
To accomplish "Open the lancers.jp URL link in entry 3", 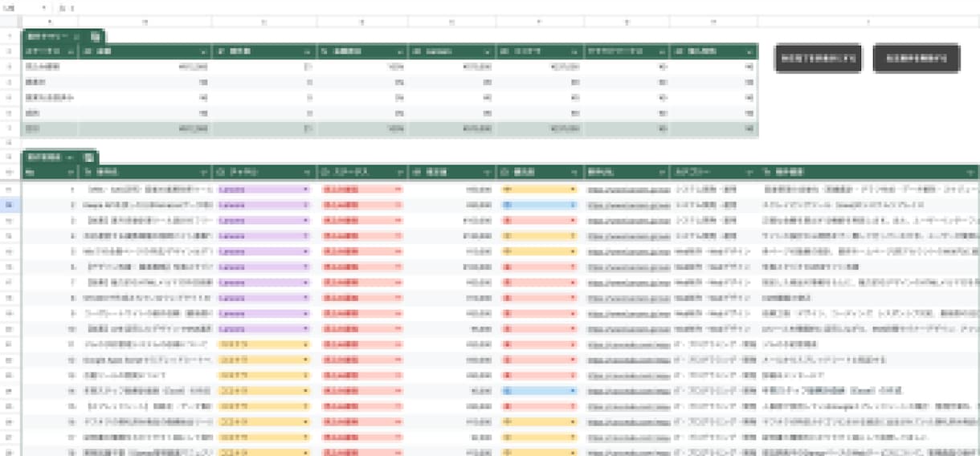I will point(627,221).
